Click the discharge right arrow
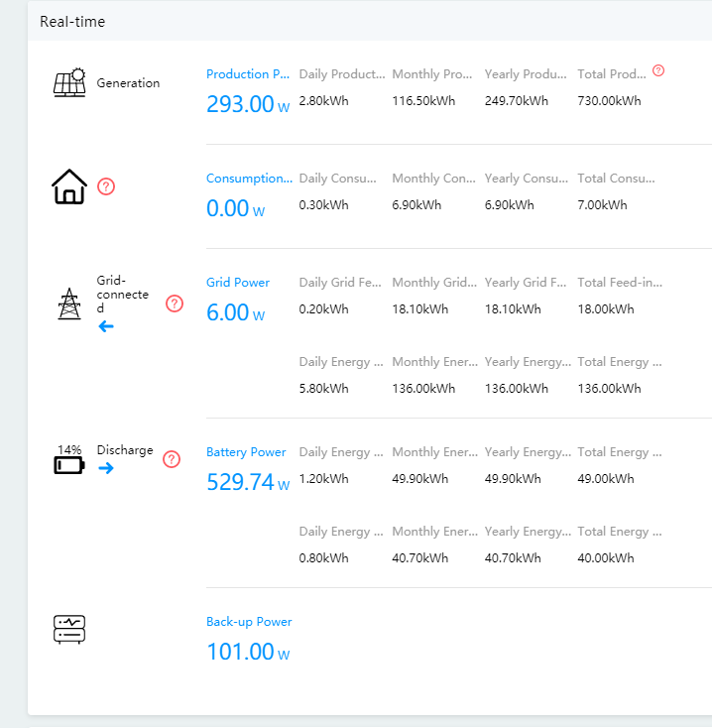This screenshot has width=712, height=728. pyautogui.click(x=106, y=468)
